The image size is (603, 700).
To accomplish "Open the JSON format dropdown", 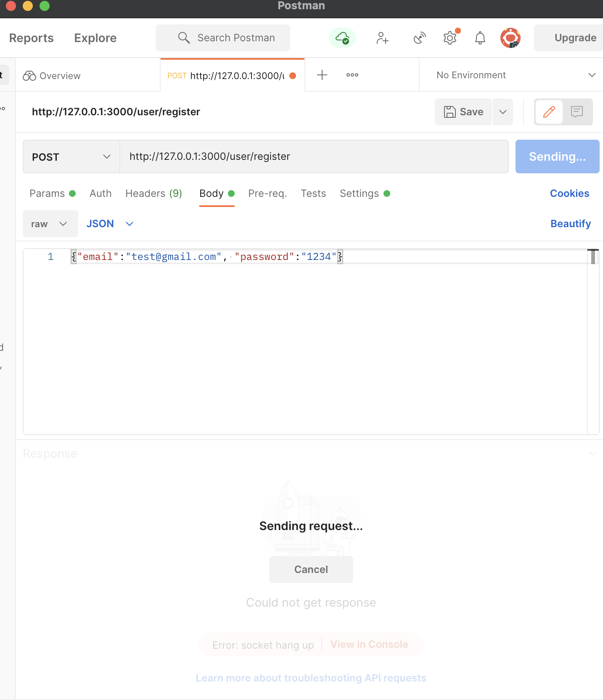I will (110, 224).
